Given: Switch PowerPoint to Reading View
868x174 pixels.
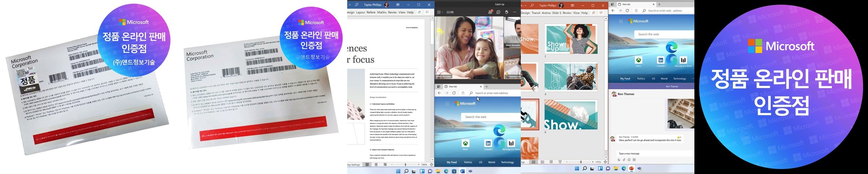Looking at the screenshot, I should 551,162.
